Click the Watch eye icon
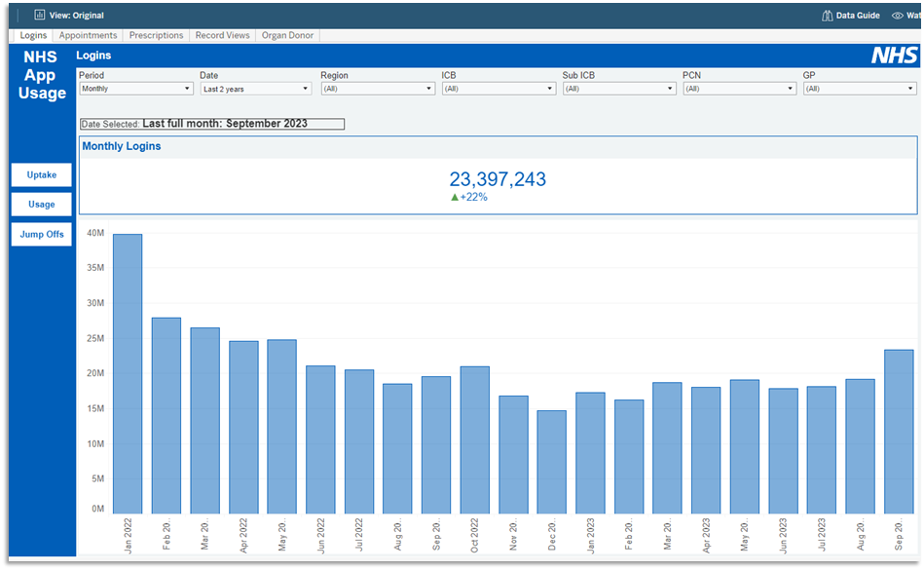 [x=897, y=16]
